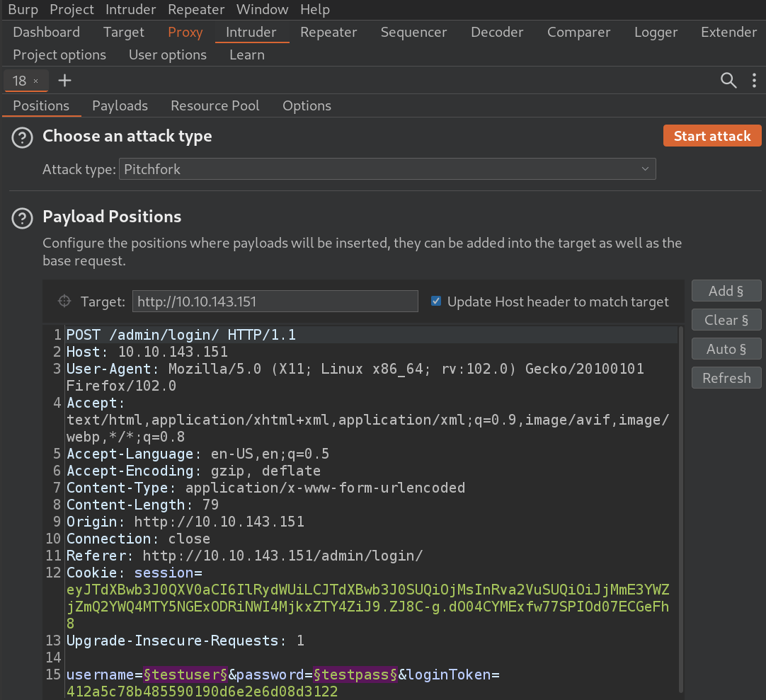Switch to the Comparer tab
The height and width of the screenshot is (700, 766).
pyautogui.click(x=579, y=33)
